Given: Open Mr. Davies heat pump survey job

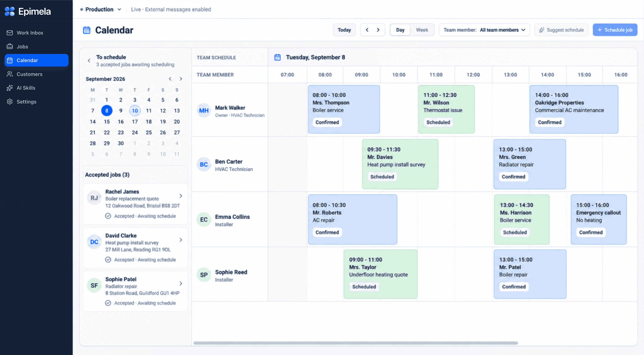Looking at the screenshot, I should [x=400, y=164].
